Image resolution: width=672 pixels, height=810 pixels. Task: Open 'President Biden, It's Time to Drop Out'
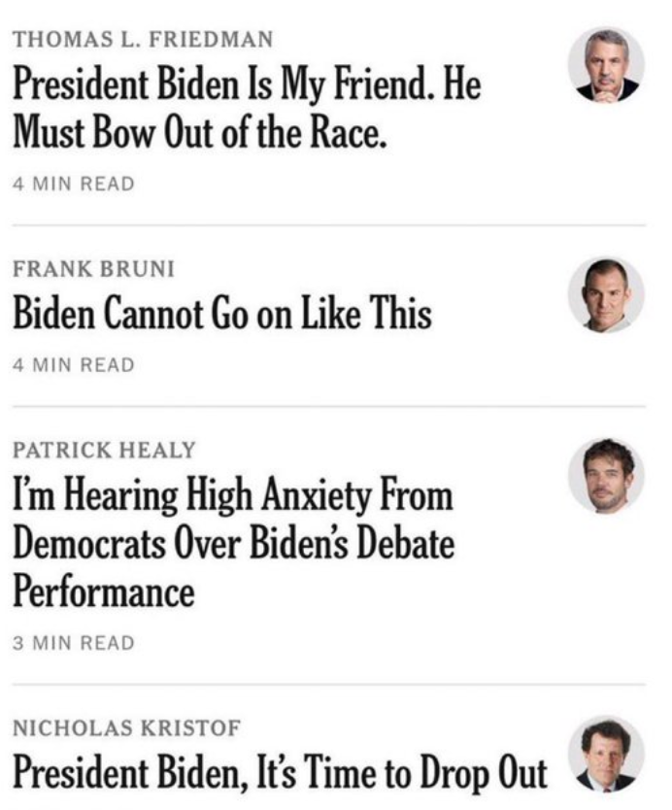pos(280,772)
